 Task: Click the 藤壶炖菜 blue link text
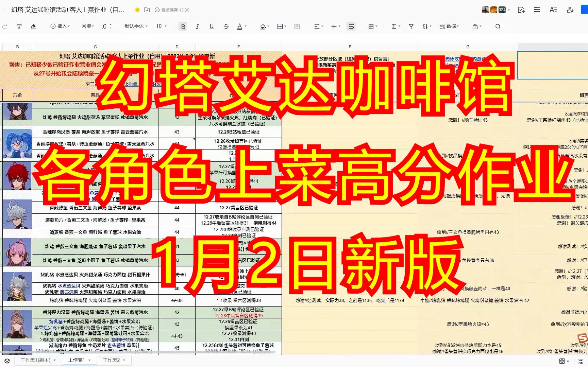pyautogui.click(x=69, y=292)
